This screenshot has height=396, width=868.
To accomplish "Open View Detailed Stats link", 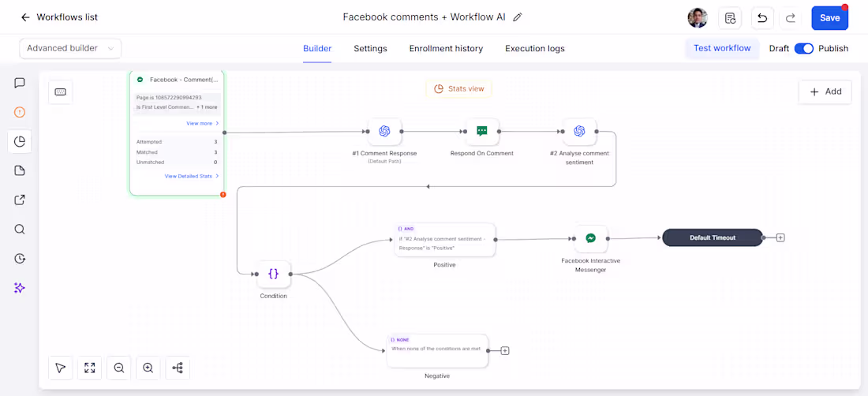I will tap(192, 176).
